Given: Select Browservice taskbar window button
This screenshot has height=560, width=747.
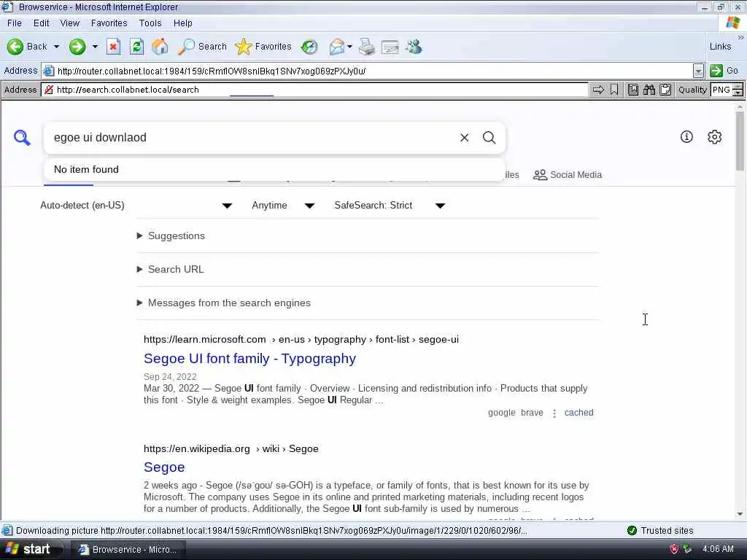Looking at the screenshot, I should pos(128,550).
